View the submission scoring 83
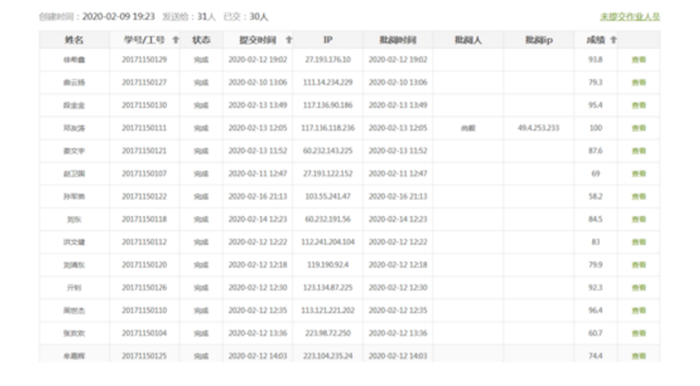The image size is (700, 386). tap(639, 242)
